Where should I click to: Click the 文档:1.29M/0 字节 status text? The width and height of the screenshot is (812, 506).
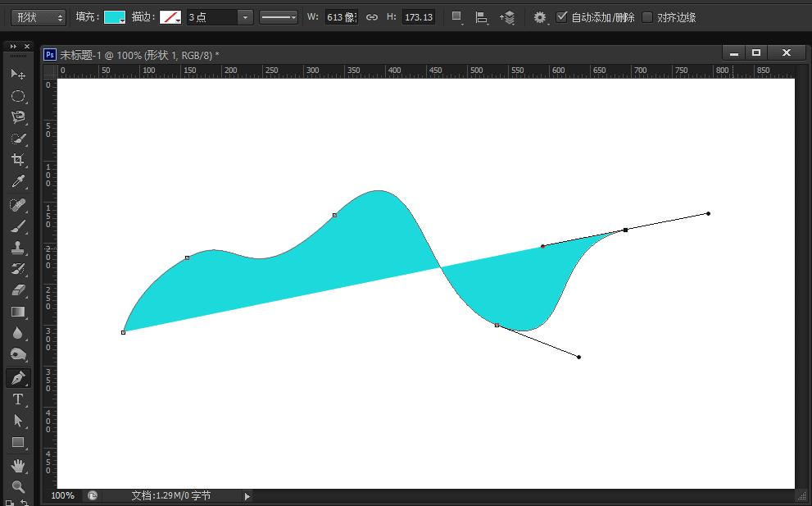tap(171, 495)
